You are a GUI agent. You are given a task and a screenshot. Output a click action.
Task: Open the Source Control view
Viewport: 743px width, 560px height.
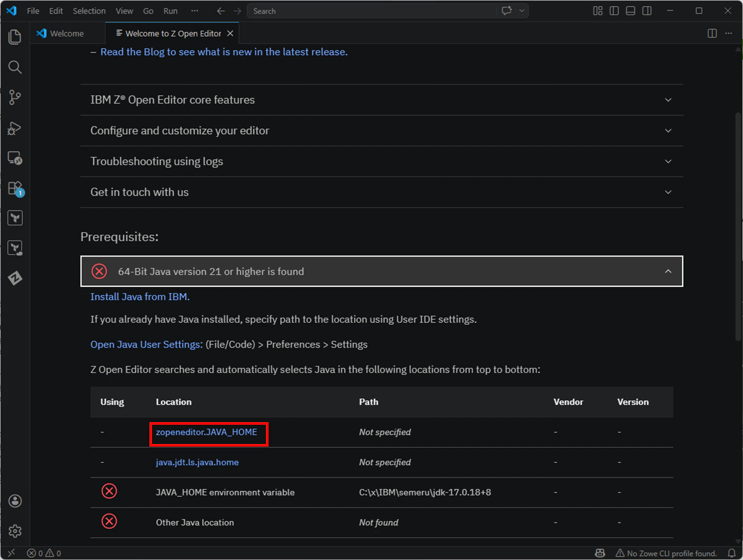pyautogui.click(x=15, y=98)
